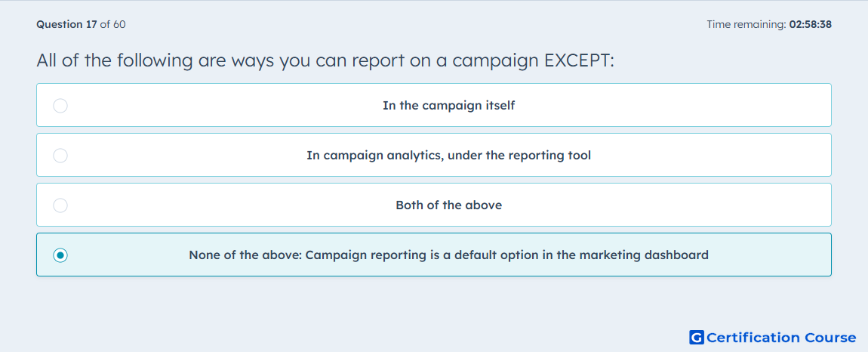Viewport: 868px width, 352px height.
Task: Click the "Both of the above" answer label
Action: [448, 205]
